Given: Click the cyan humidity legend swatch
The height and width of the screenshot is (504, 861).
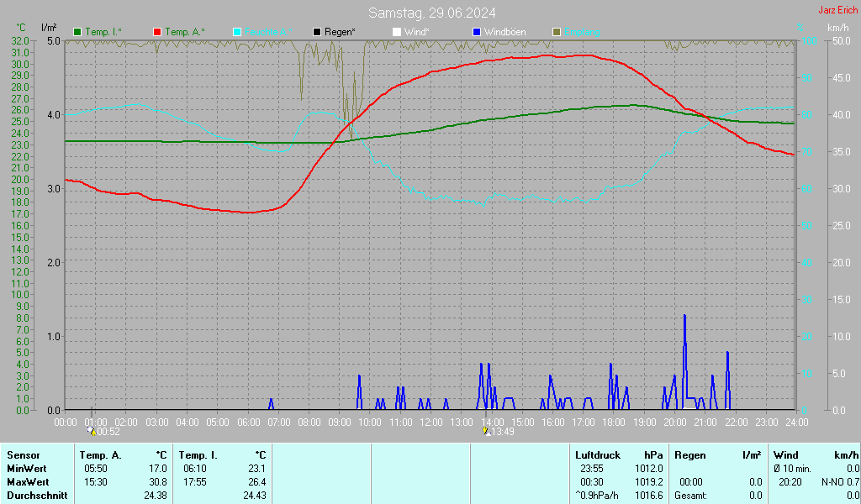Looking at the screenshot, I should click(237, 32).
